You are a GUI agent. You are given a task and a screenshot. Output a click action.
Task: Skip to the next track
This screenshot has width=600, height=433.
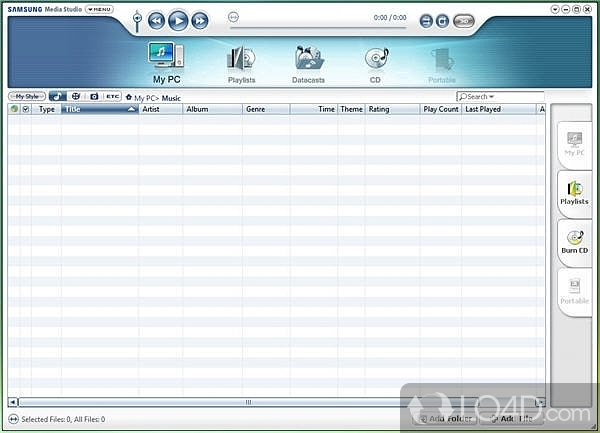[x=200, y=20]
